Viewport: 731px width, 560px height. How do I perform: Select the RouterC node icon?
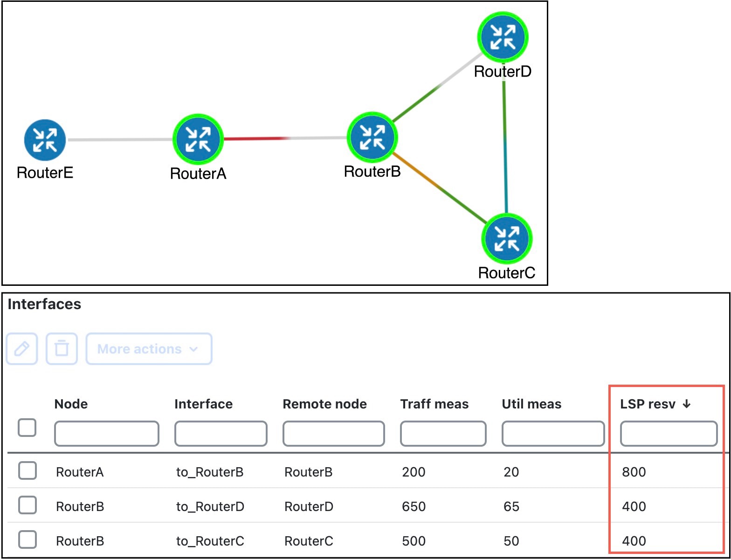click(507, 238)
